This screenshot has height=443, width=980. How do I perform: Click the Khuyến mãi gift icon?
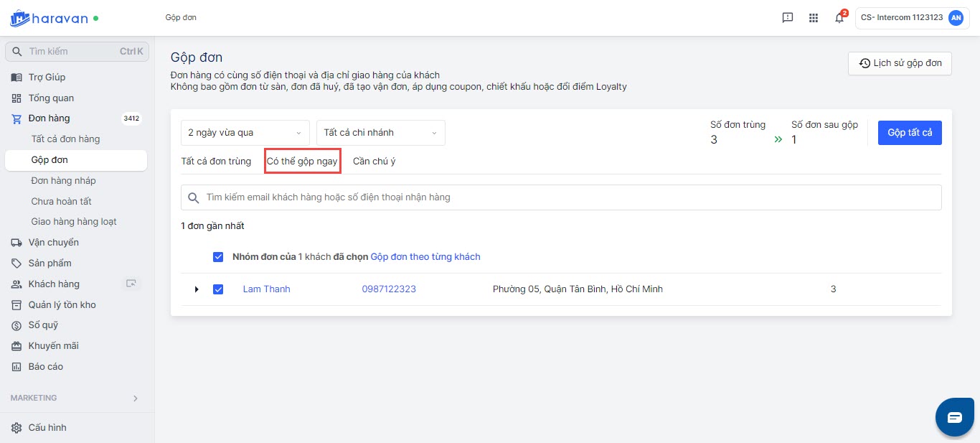17,346
